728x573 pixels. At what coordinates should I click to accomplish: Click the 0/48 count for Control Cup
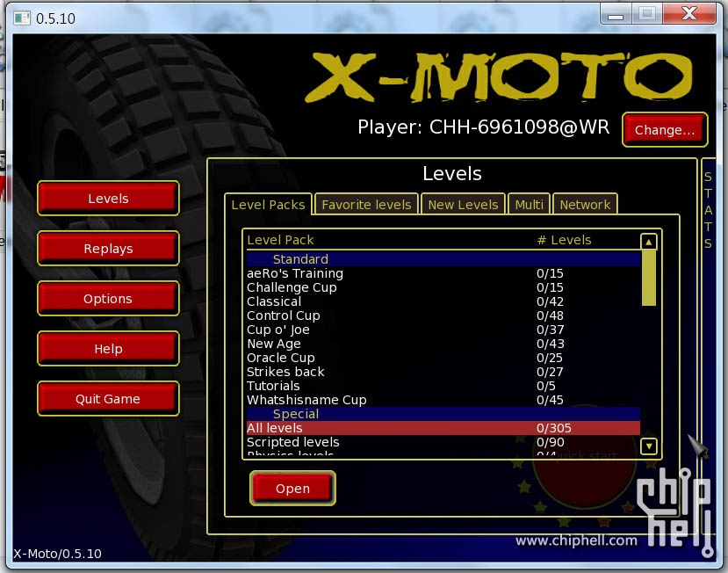tap(551, 316)
